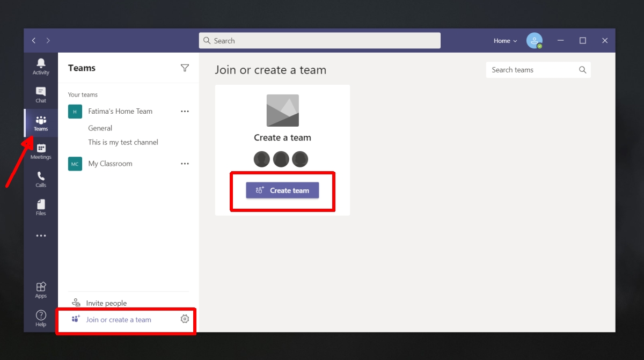This screenshot has height=360, width=644.
Task: Go back with the left arrow
Action: (34, 41)
